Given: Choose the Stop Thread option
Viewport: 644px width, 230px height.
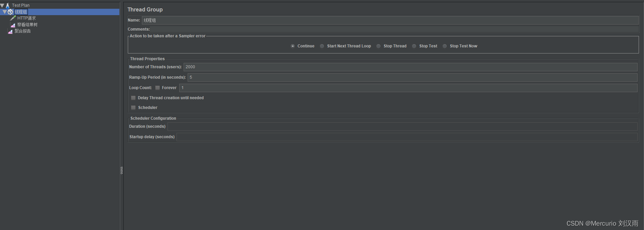Looking at the screenshot, I should point(378,46).
